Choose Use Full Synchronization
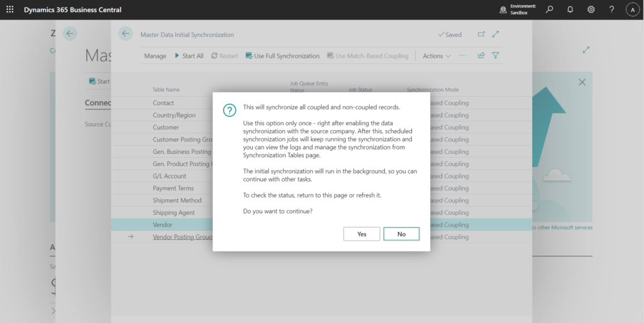Screen dimensions: 644x323 282,56
